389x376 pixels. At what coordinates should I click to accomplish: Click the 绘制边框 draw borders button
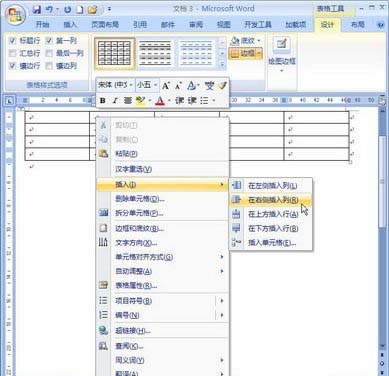pyautogui.click(x=282, y=53)
